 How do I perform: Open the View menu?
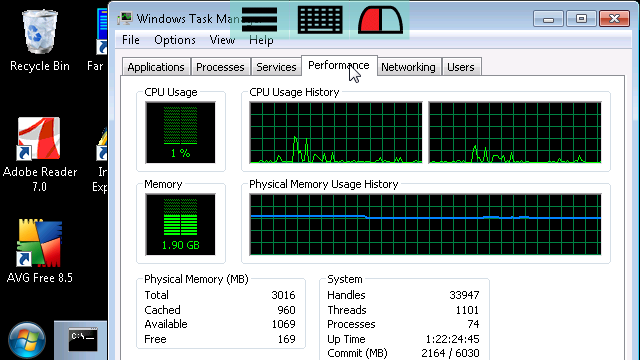click(222, 40)
